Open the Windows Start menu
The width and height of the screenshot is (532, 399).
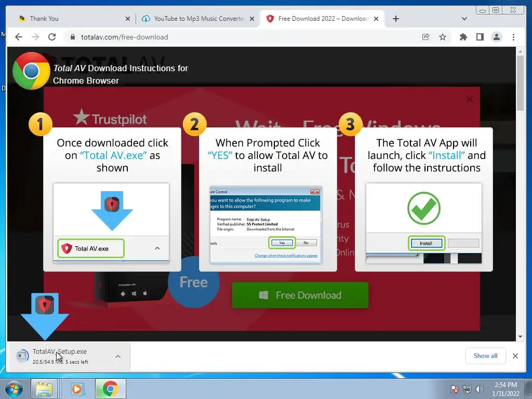coord(14,389)
